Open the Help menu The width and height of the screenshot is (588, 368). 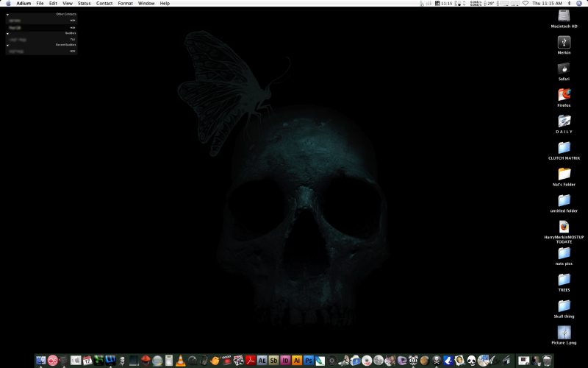click(165, 3)
